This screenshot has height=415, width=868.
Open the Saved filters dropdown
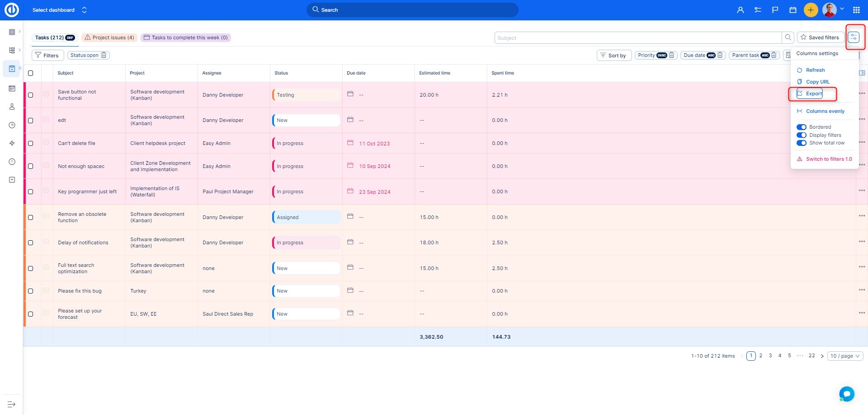820,37
